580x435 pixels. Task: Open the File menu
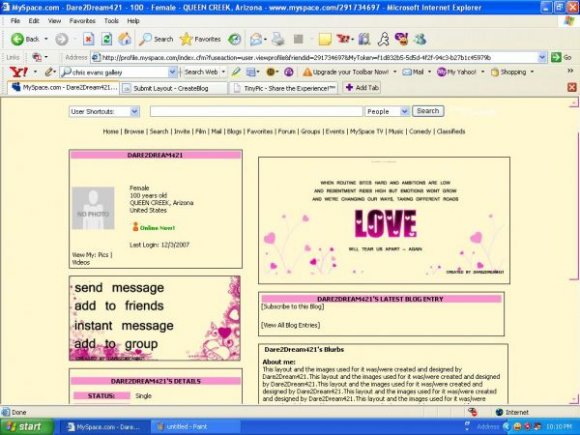15,21
